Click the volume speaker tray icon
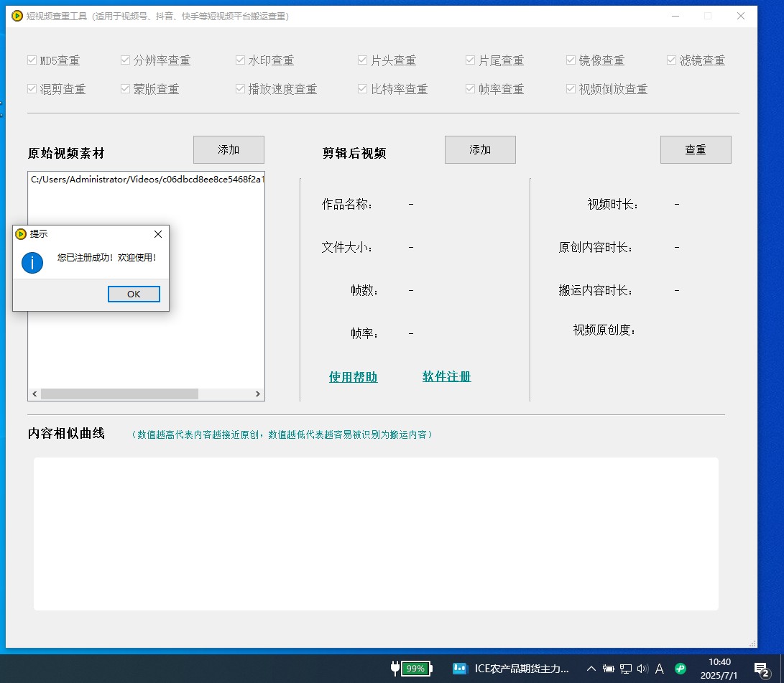 click(642, 669)
